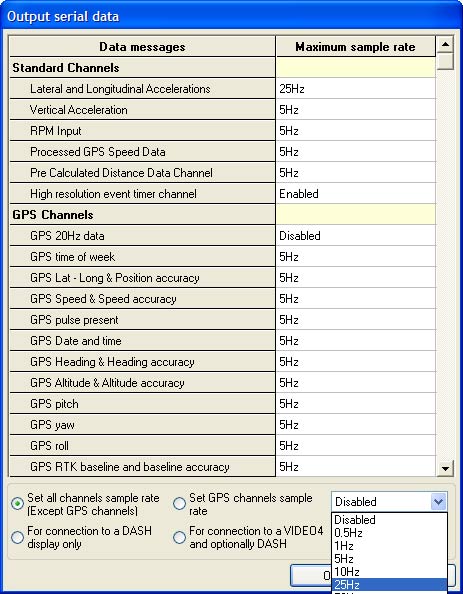This screenshot has height=594, width=463.
Task: Select the GPS pitch row label
Action: (55, 404)
